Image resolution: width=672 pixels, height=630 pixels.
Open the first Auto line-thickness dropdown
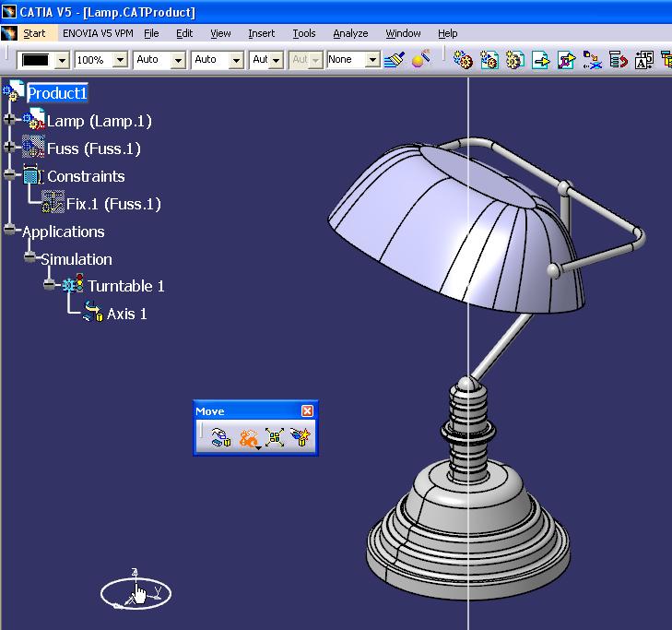[x=178, y=60]
